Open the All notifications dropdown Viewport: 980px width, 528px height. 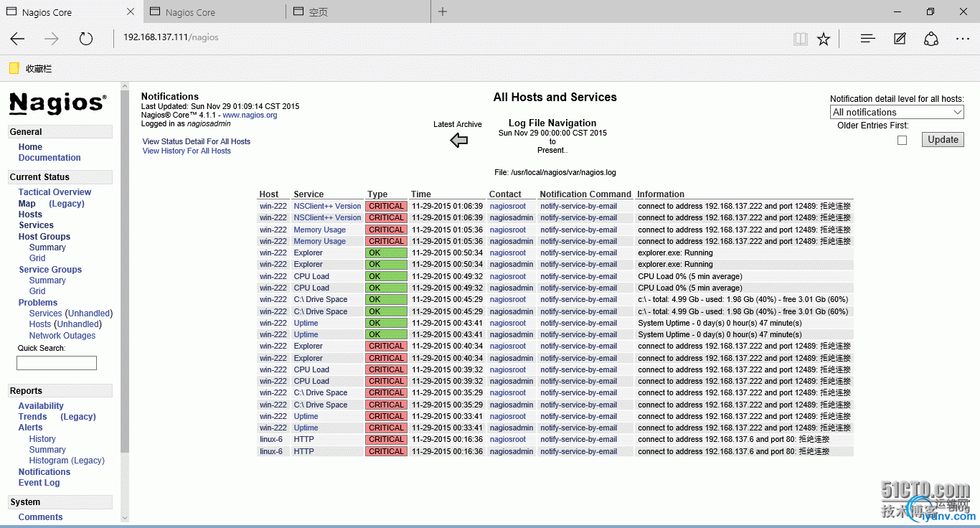click(x=897, y=112)
